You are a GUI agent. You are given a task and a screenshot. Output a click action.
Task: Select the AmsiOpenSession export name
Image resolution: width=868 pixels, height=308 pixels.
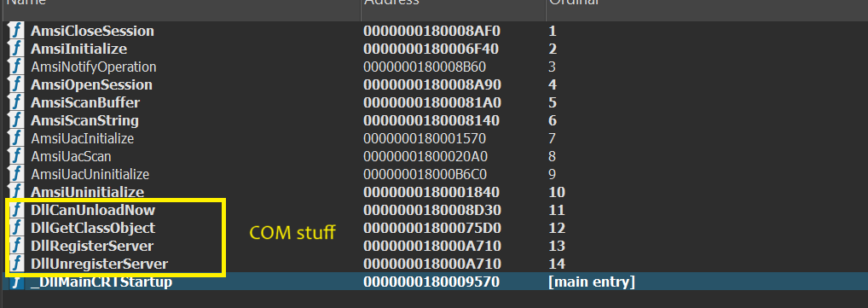point(91,84)
